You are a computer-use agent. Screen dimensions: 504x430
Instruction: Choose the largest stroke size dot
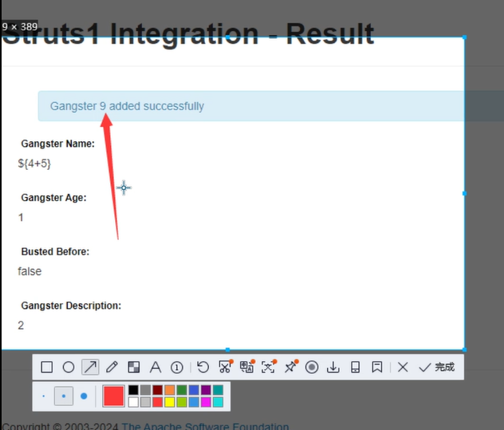pos(84,396)
